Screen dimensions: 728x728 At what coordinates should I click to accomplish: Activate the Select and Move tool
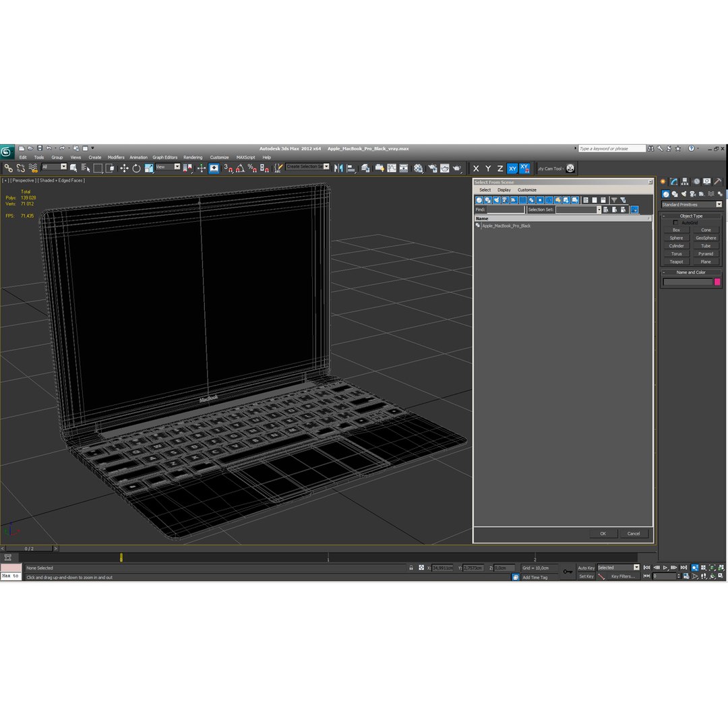124,168
